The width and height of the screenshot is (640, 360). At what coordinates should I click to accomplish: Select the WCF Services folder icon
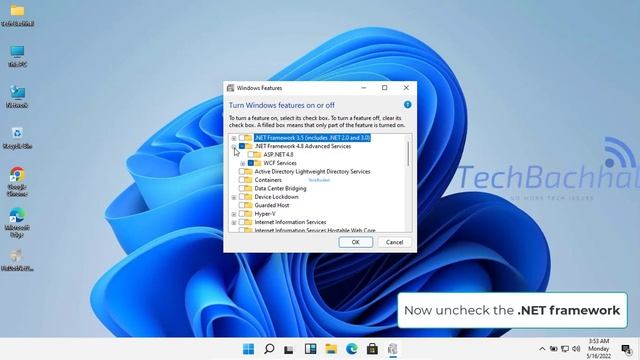258,163
